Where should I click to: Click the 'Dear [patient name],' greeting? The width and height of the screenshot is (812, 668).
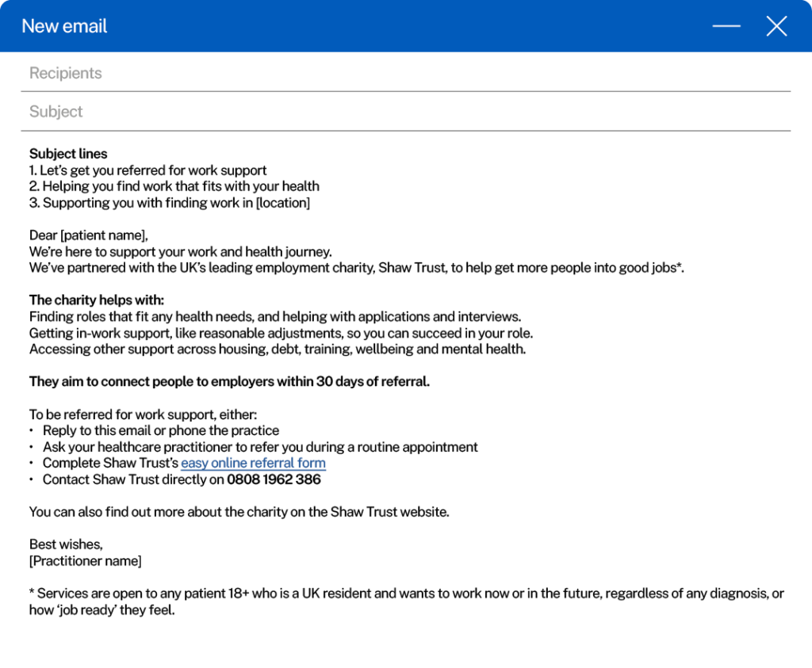89,235
